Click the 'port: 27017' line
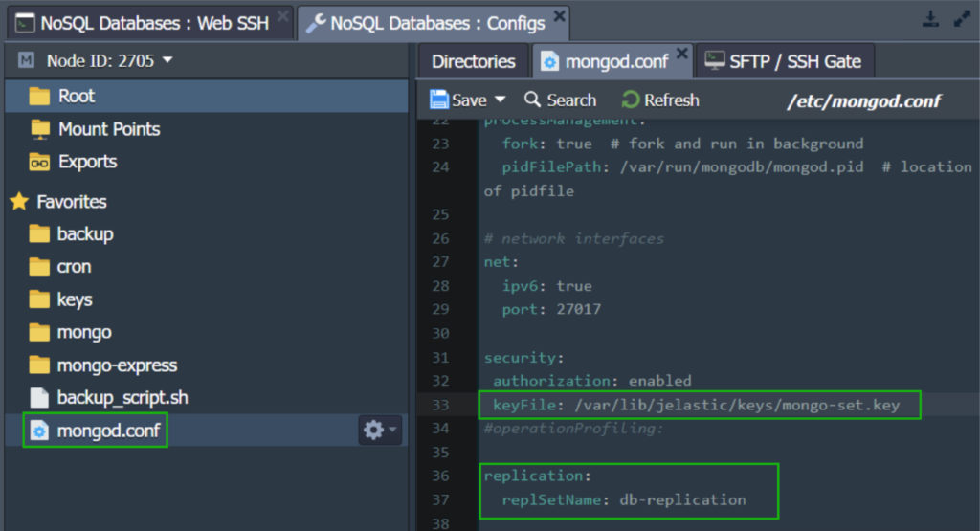 click(551, 309)
